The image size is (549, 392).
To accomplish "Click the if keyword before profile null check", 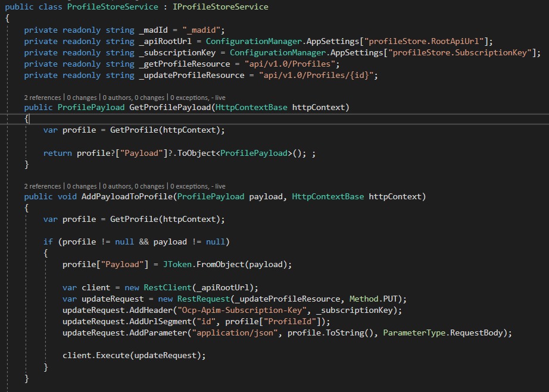I will (48, 242).
